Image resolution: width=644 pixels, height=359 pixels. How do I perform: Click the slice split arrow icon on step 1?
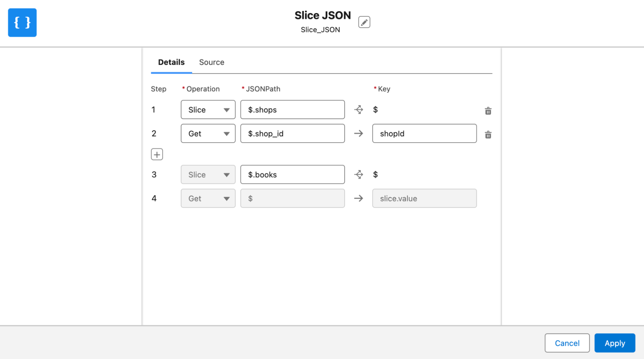(359, 109)
